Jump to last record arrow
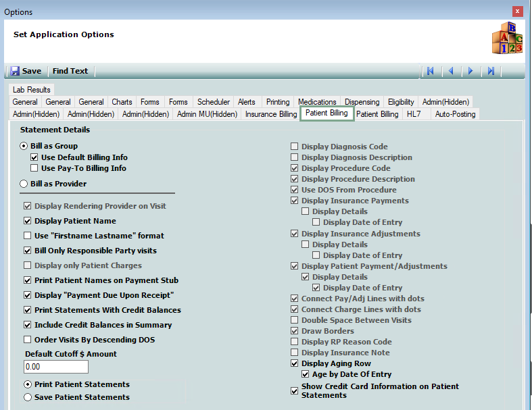Image resolution: width=532 pixels, height=410 pixels. click(x=491, y=71)
